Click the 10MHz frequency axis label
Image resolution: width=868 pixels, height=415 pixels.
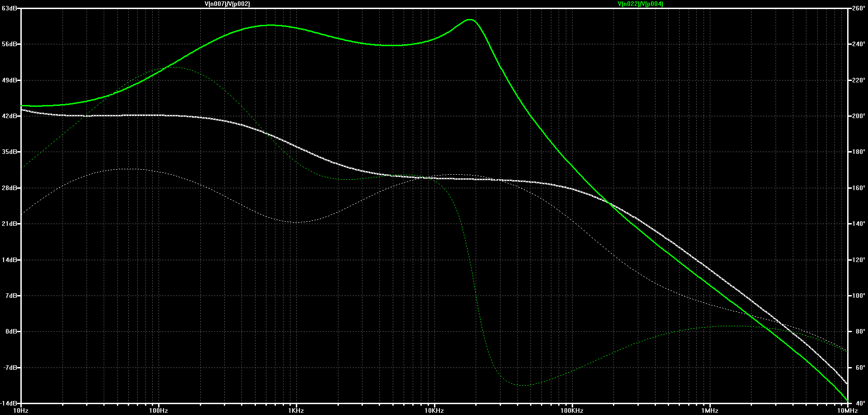848,410
